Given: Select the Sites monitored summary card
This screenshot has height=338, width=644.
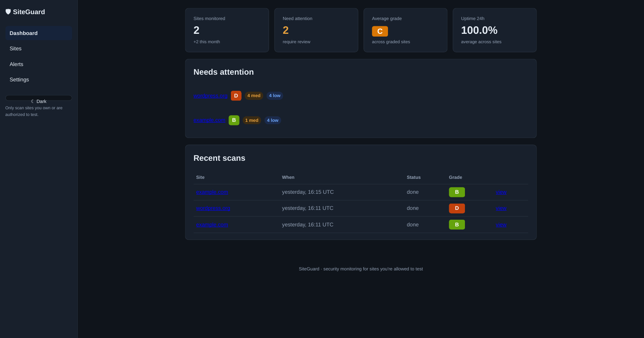Looking at the screenshot, I should coord(227,30).
